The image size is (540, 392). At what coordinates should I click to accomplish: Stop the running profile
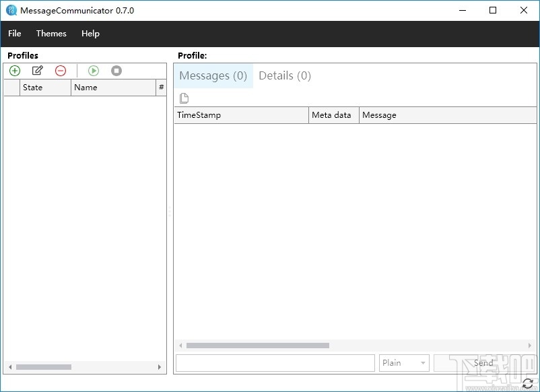[116, 70]
